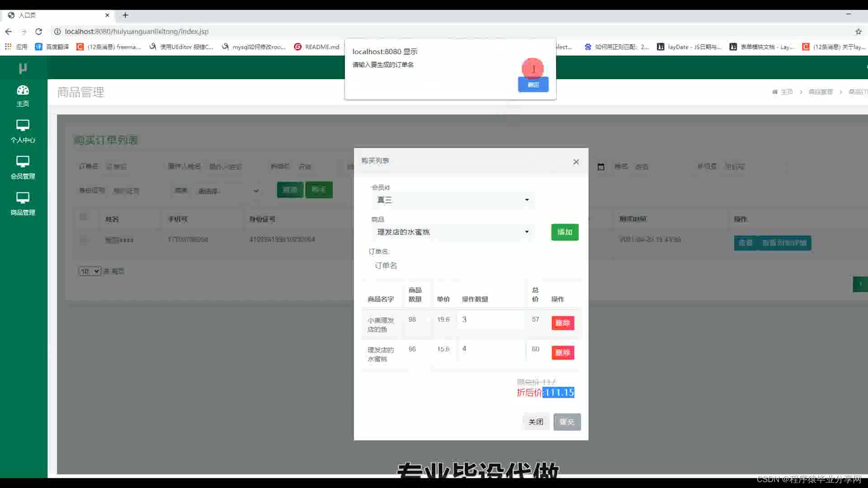The image size is (868, 488).
Task: Toggle the select-all checkbox in table header
Action: click(83, 217)
